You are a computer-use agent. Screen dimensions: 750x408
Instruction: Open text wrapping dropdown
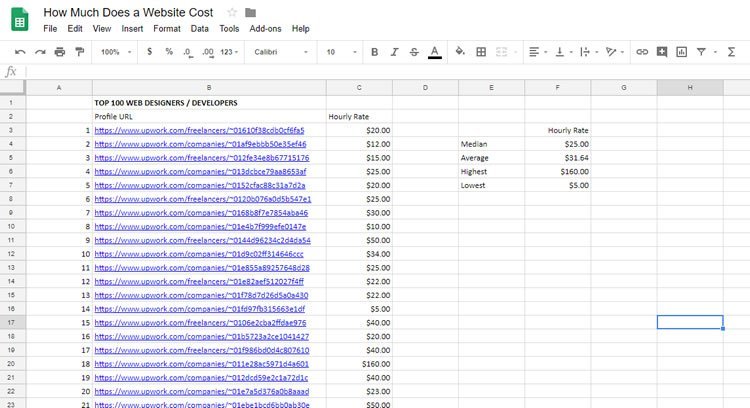click(589, 52)
